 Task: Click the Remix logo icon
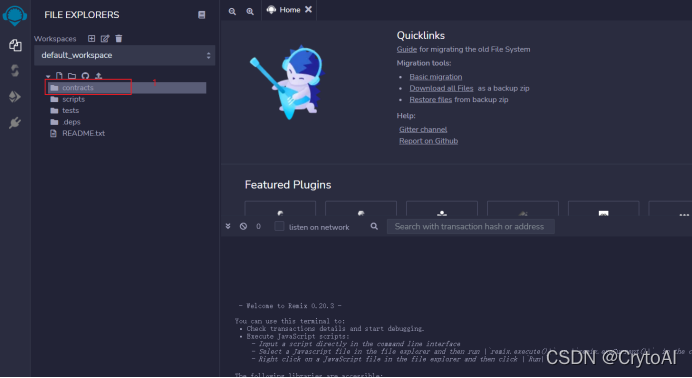(15, 15)
